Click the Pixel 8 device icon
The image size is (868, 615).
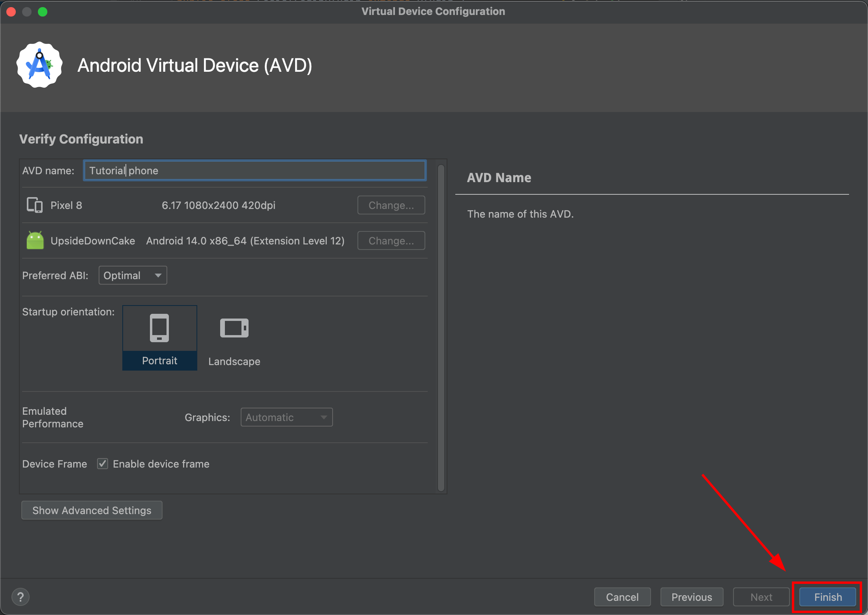click(34, 205)
